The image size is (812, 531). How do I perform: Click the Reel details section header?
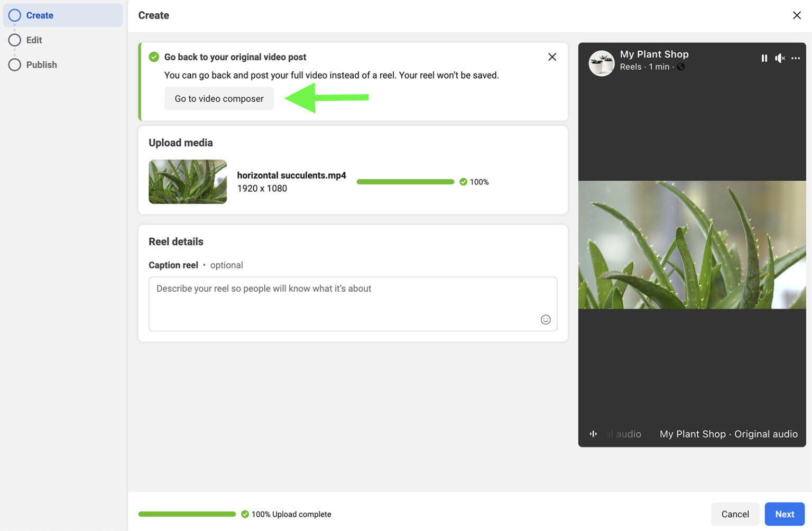(176, 241)
